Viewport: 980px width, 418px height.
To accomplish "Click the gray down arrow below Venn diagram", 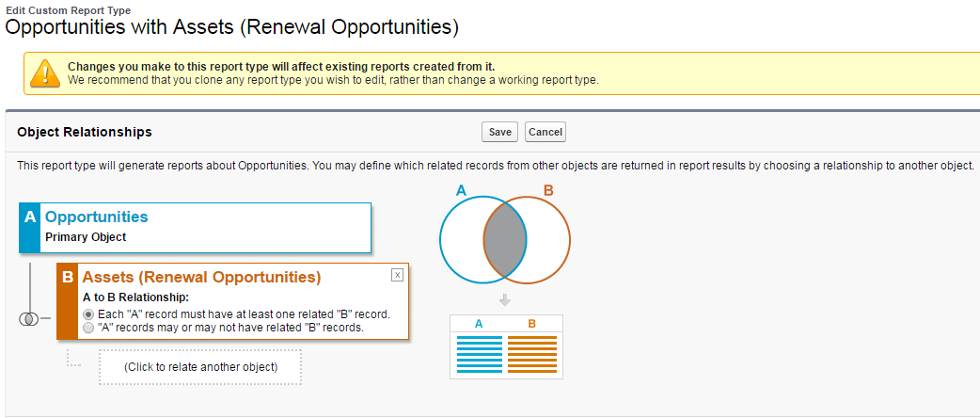I will tap(505, 300).
